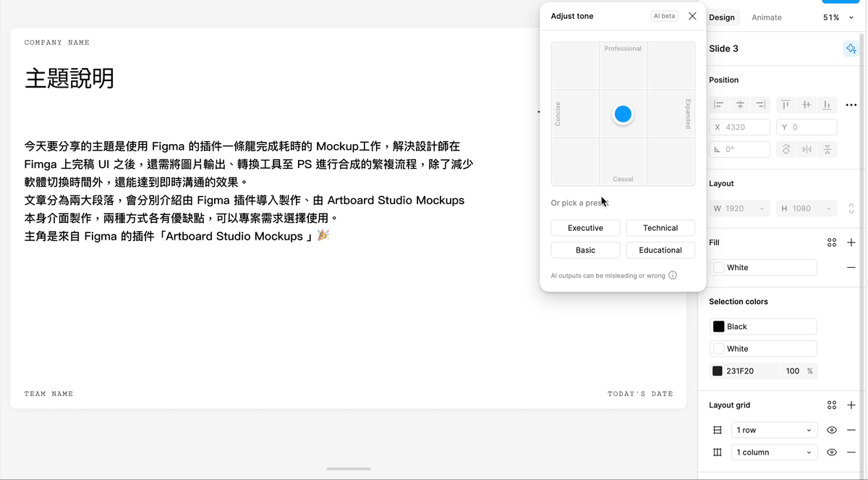Click the AI beta badge

point(664,16)
